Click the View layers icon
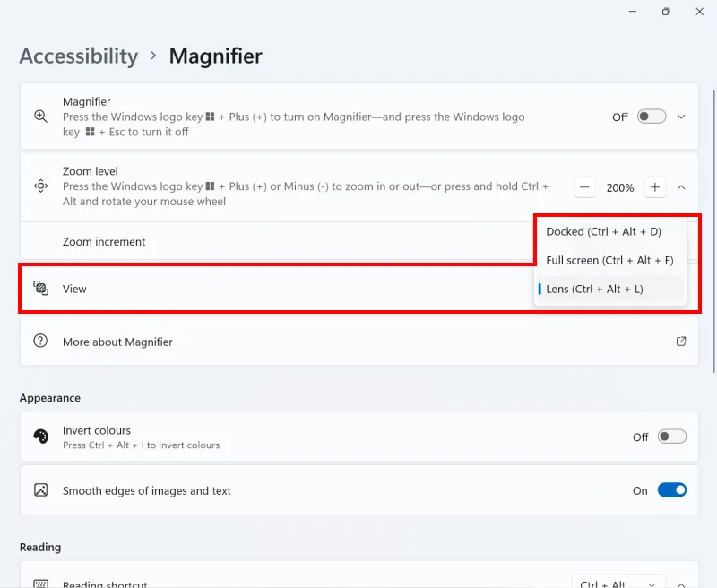The height and width of the screenshot is (588, 717). [x=40, y=289]
